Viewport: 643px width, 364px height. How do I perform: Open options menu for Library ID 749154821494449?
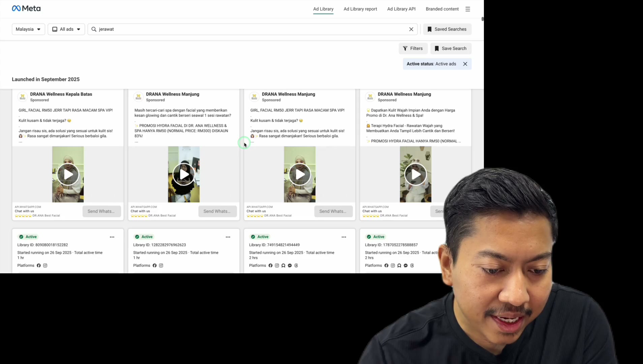click(344, 237)
